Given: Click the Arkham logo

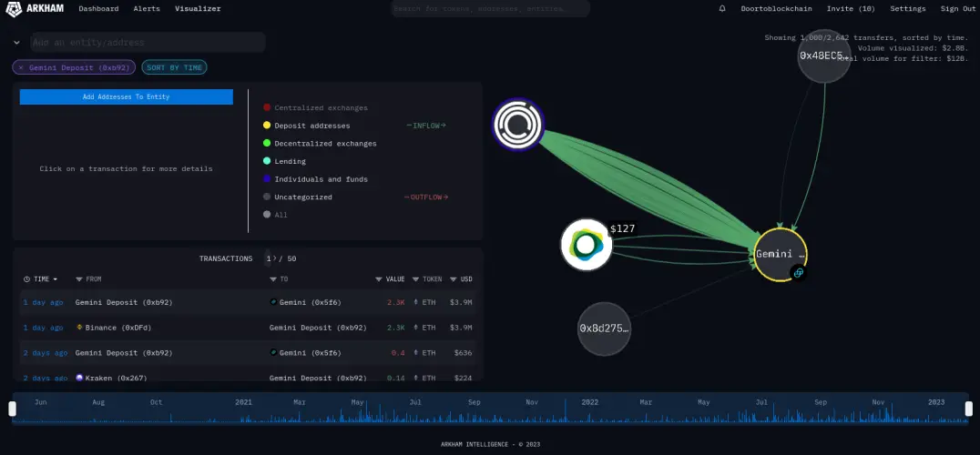Looking at the screenshot, I should coord(35,9).
